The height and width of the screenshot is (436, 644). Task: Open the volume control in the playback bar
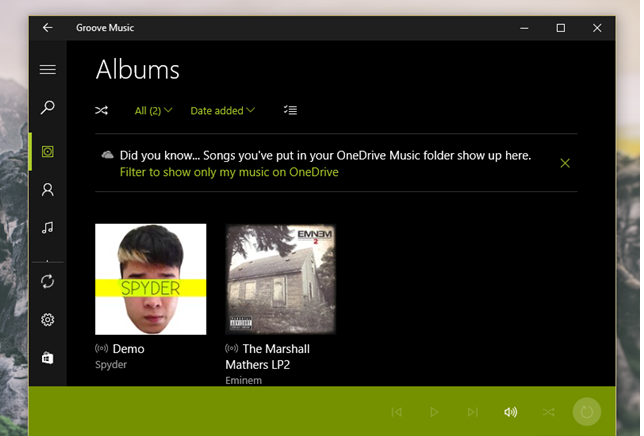[x=510, y=411]
